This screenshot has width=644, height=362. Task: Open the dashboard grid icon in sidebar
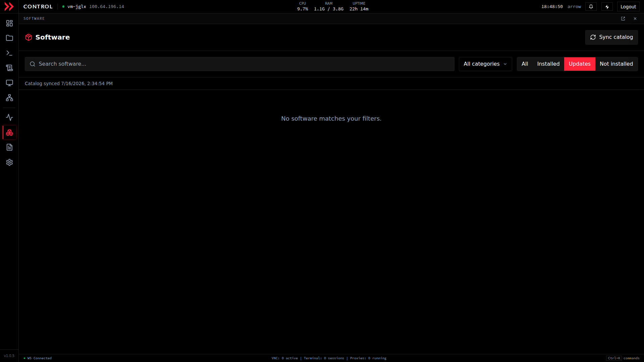(9, 23)
